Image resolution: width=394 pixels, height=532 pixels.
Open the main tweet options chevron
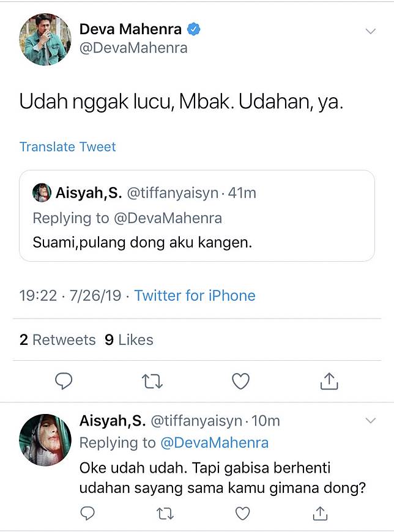tap(370, 31)
